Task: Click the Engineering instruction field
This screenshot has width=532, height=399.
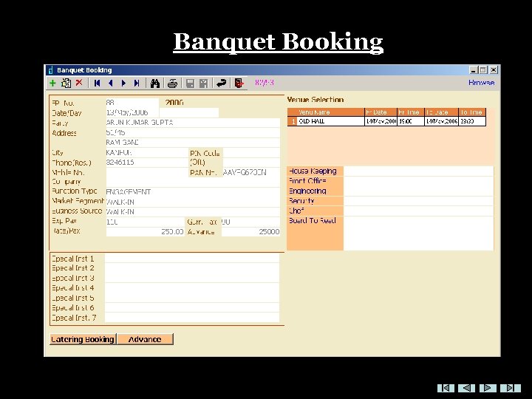Action: coord(418,191)
